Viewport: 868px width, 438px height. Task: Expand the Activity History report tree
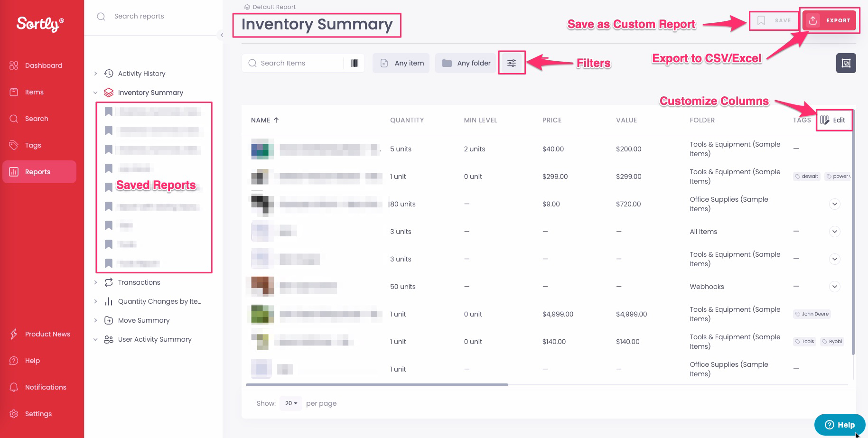(95, 74)
